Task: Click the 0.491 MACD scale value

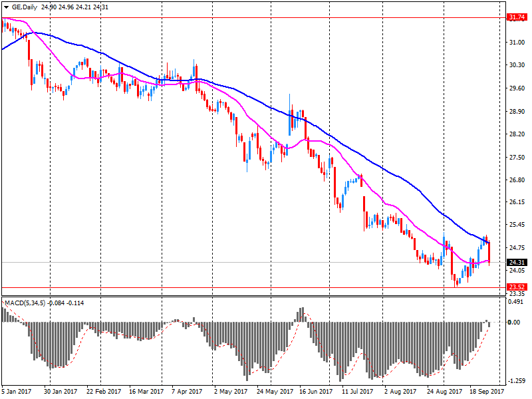Action: point(516,302)
